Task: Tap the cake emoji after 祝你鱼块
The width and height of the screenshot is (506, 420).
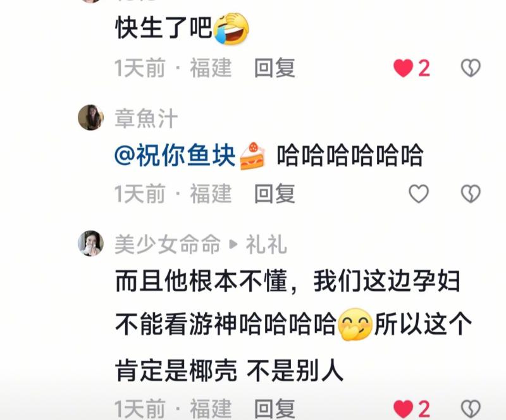Action: coord(252,156)
